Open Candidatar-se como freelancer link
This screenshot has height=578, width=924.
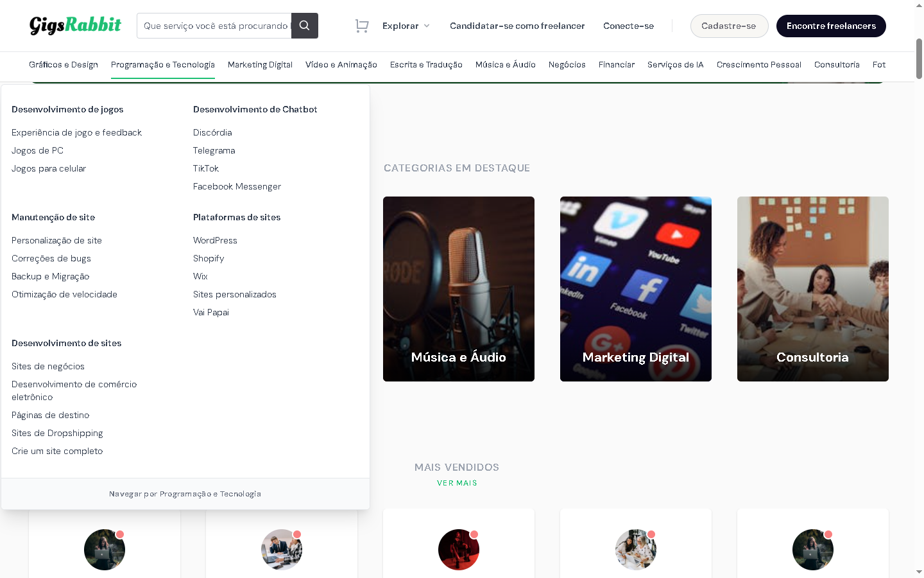point(517,26)
